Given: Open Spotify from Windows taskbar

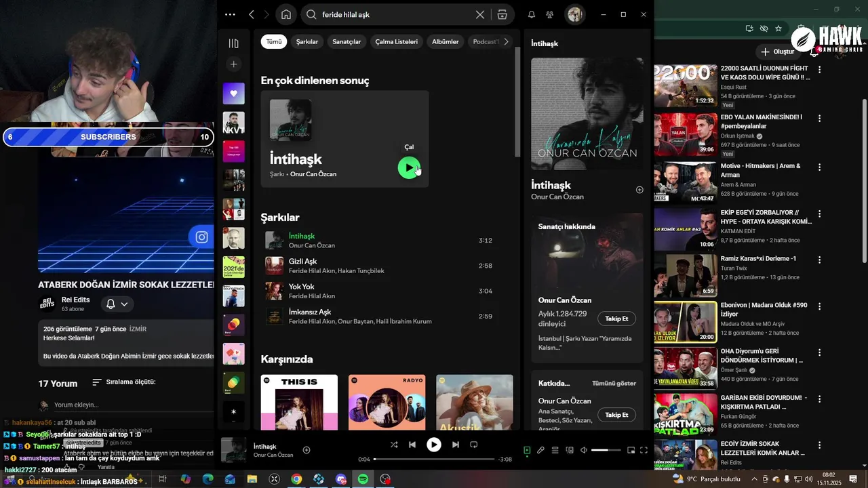Looking at the screenshot, I should [x=363, y=479].
